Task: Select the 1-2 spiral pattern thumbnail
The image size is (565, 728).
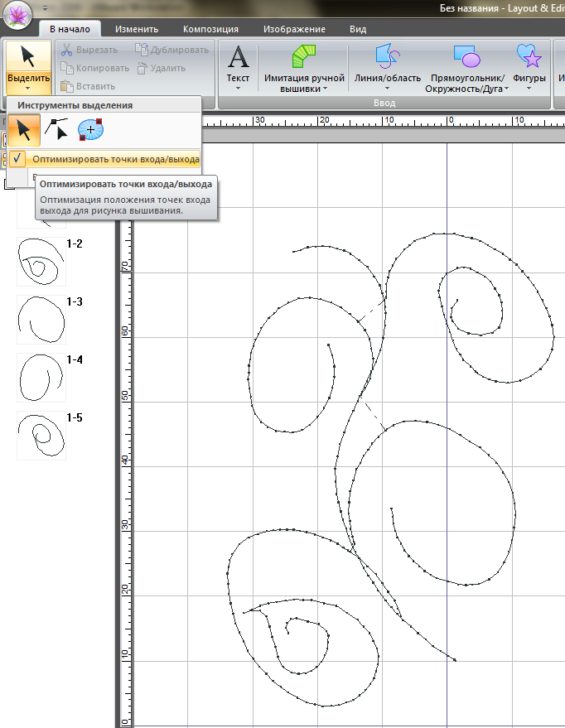Action: point(41,262)
